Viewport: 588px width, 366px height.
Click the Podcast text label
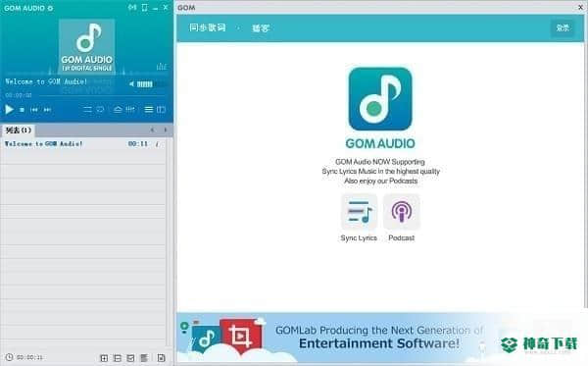click(x=401, y=238)
